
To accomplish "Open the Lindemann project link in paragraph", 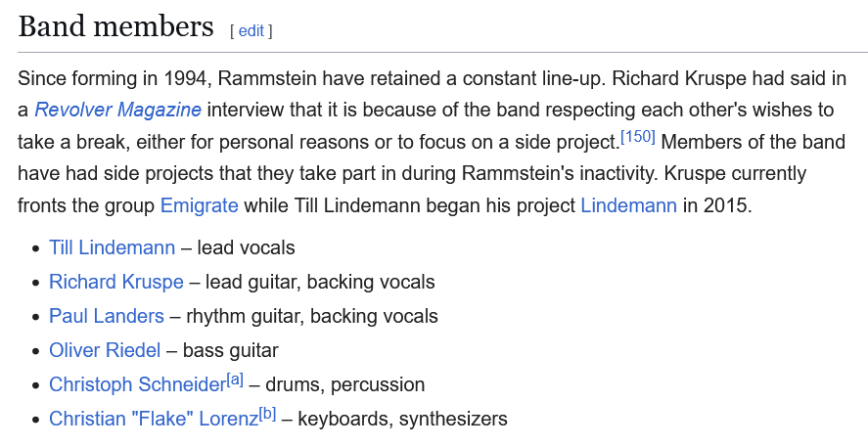I will 628,205.
